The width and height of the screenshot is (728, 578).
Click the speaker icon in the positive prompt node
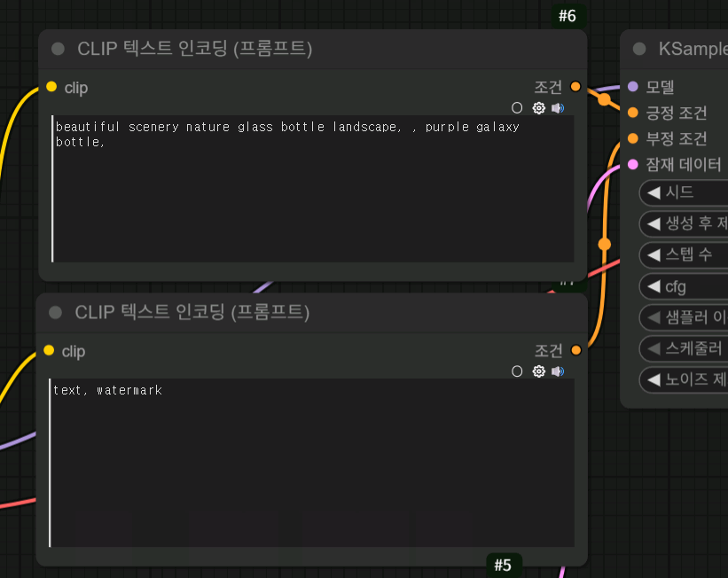[x=557, y=108]
